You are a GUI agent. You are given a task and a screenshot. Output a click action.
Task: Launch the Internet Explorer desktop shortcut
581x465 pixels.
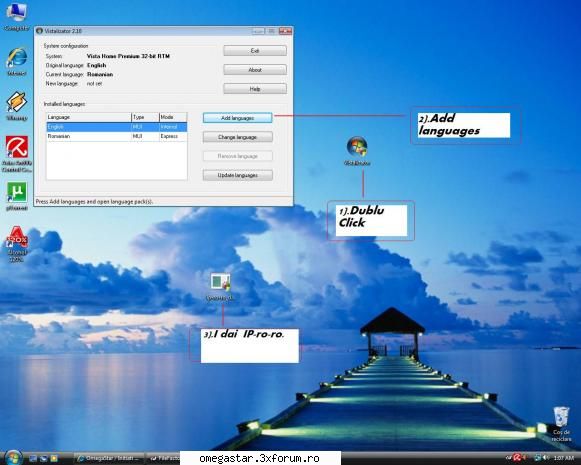pyautogui.click(x=17, y=61)
